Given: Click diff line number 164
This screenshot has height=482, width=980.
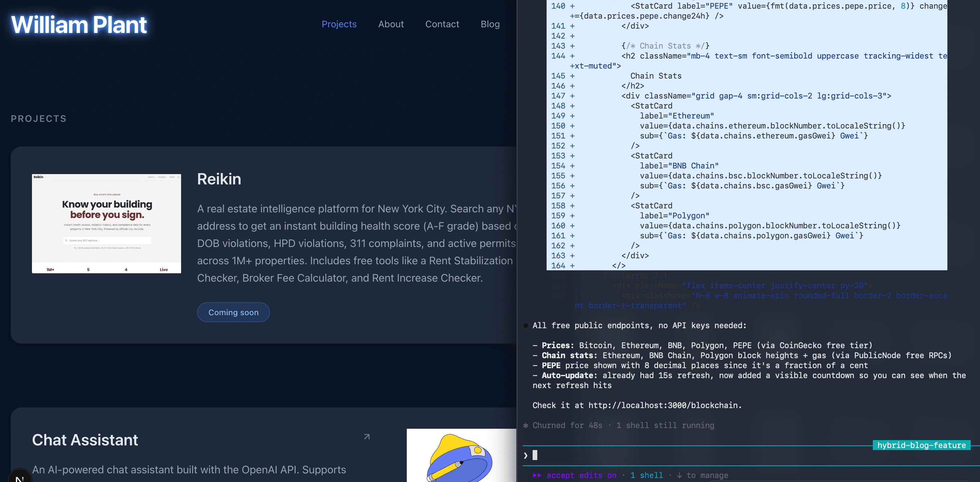Looking at the screenshot, I should pos(558,266).
